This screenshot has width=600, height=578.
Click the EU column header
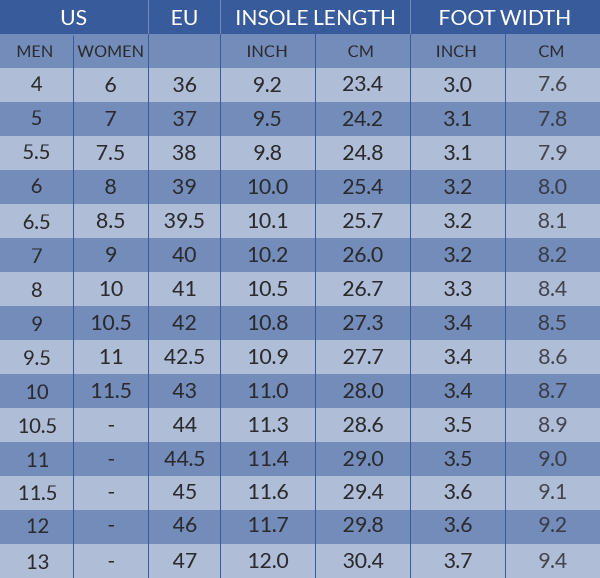click(185, 18)
